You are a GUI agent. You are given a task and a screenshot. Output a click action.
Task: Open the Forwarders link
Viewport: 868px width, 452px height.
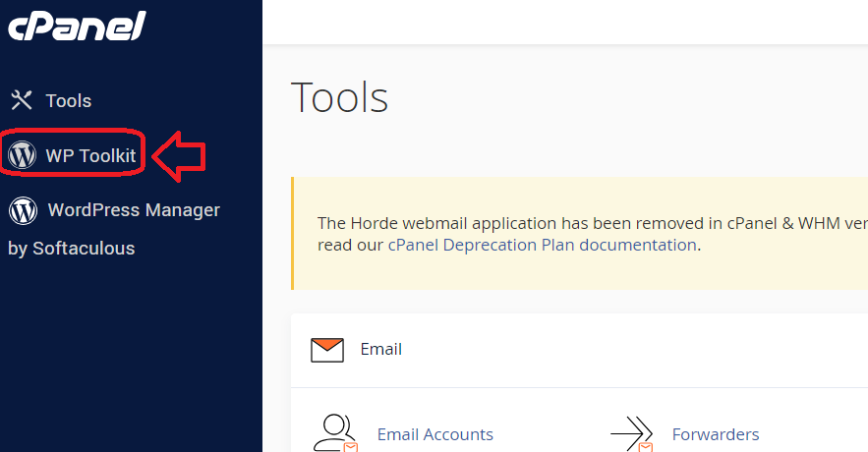pos(716,434)
